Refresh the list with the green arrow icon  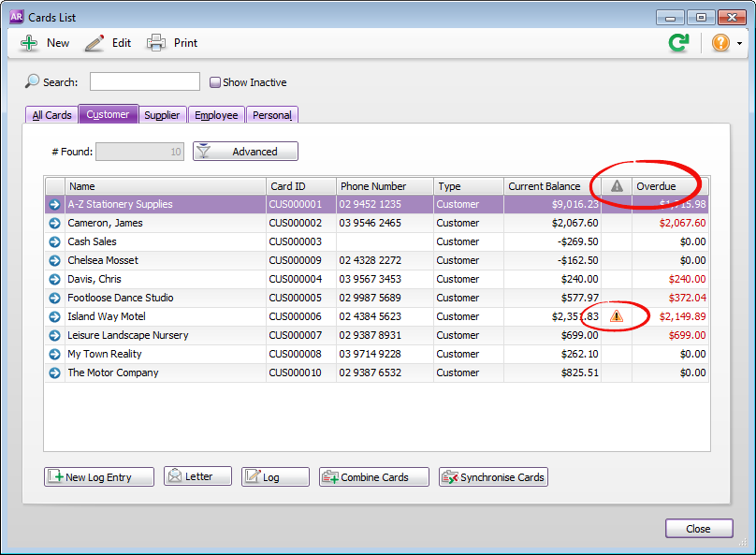pos(677,42)
